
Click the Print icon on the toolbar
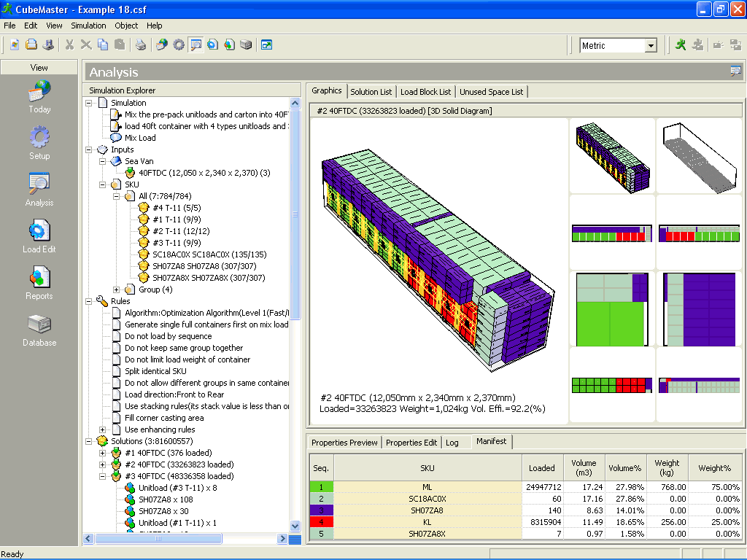(139, 44)
